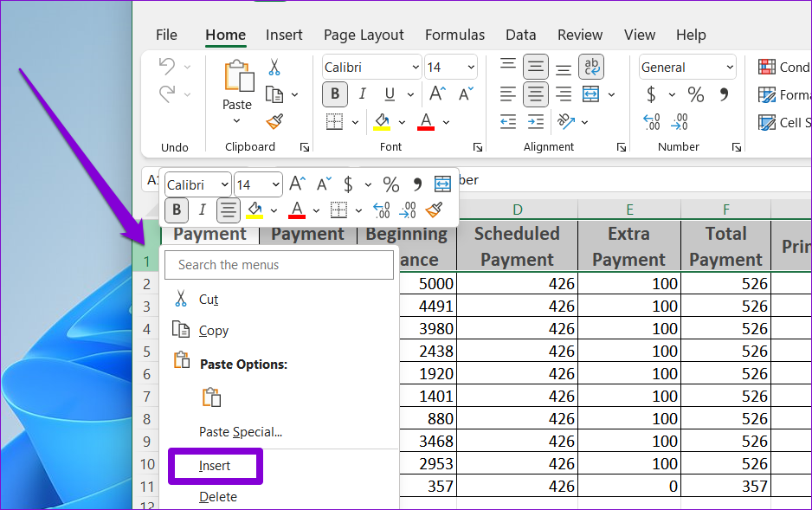This screenshot has width=812, height=510.
Task: Click the Merge & Center icon in ribbon
Action: (x=591, y=94)
